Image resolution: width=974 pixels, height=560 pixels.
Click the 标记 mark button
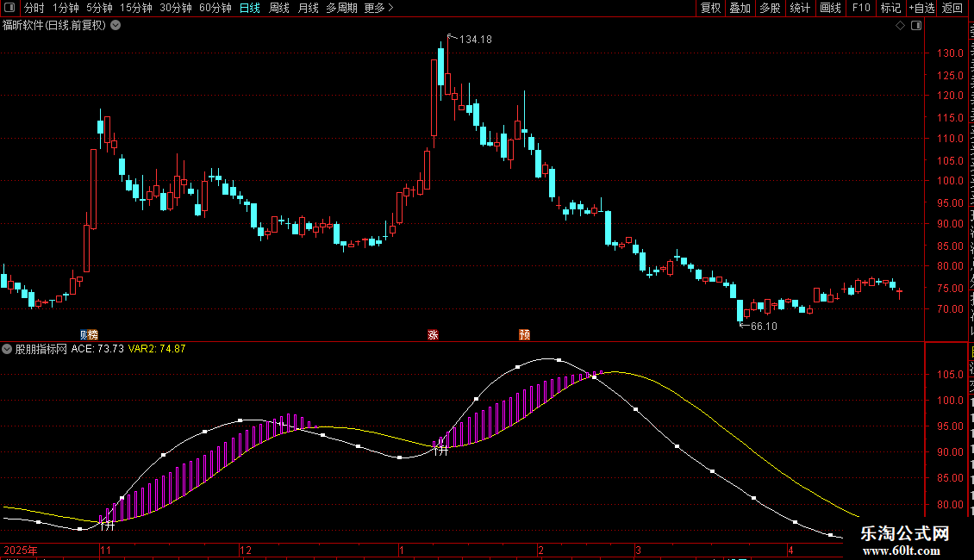tap(890, 8)
